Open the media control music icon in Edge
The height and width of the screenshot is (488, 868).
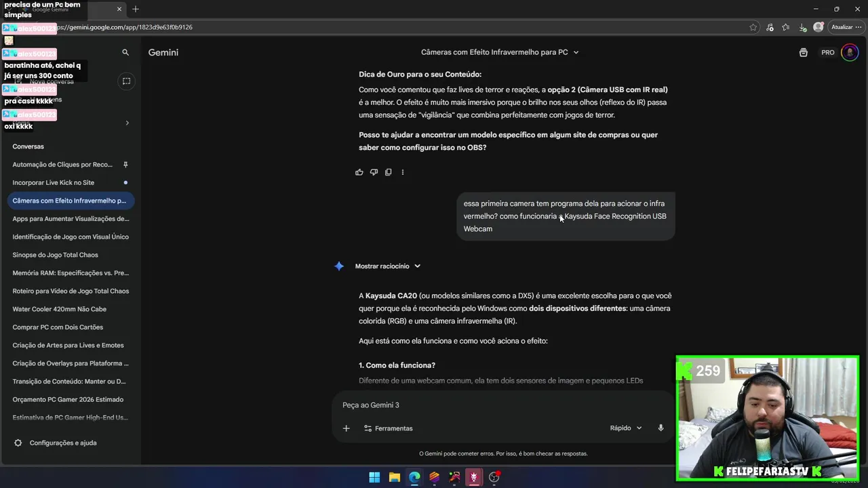770,27
